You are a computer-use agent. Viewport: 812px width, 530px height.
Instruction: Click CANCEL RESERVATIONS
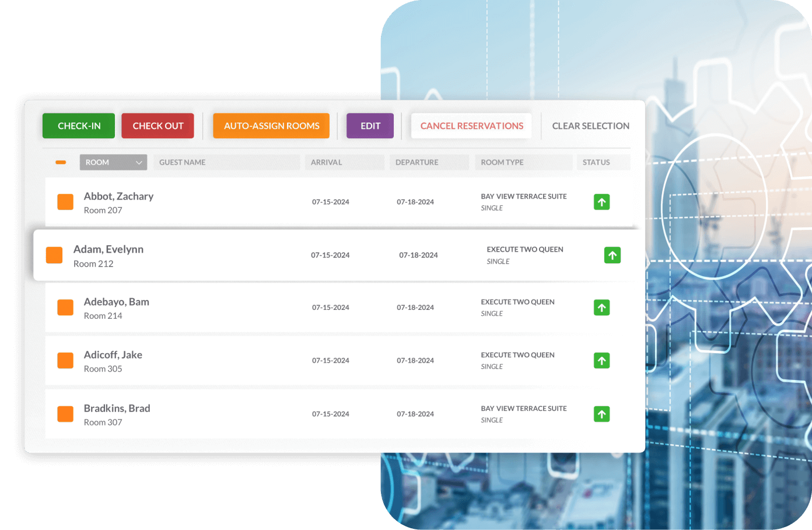coord(471,125)
